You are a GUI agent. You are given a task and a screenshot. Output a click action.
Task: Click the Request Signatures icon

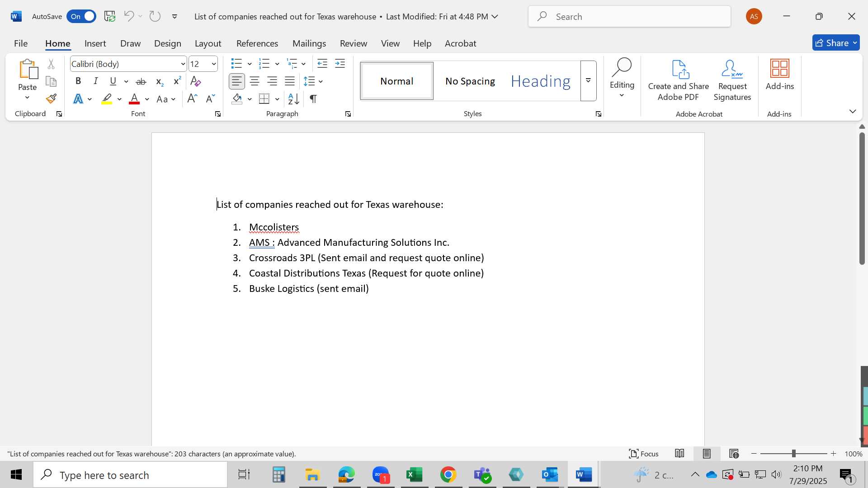tap(732, 80)
